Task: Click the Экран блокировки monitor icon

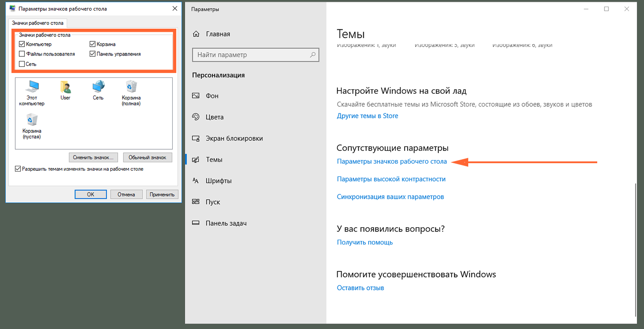Action: [196, 138]
